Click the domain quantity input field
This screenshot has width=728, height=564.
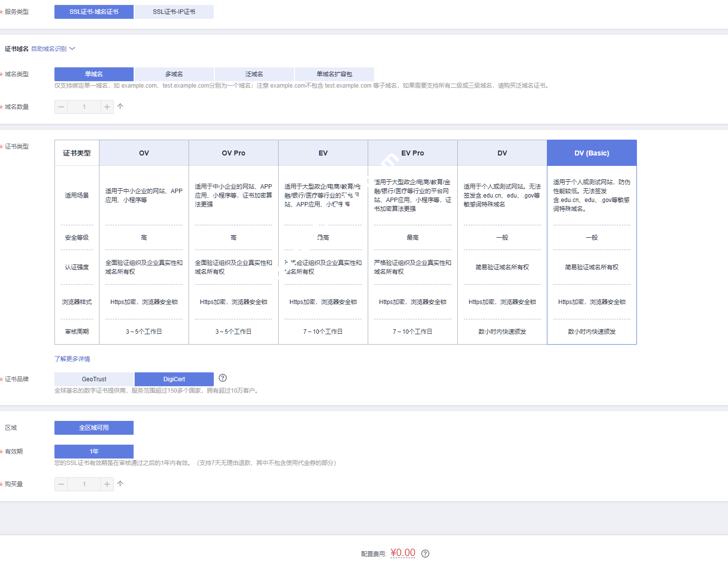click(x=84, y=107)
